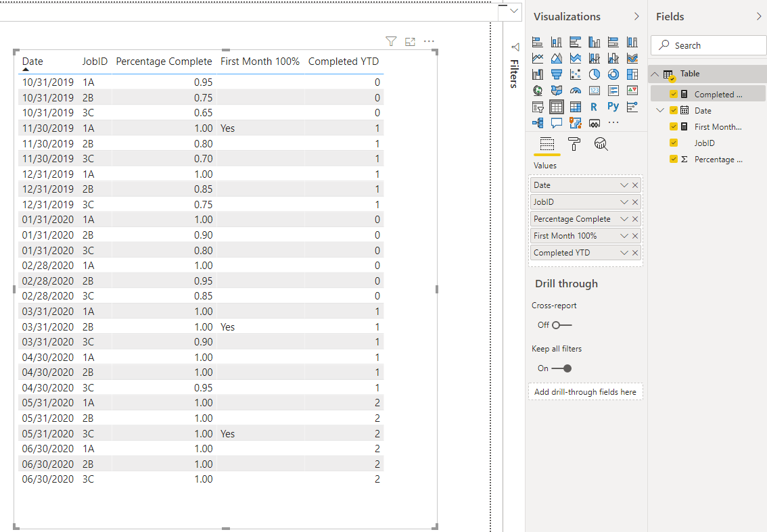
Task: Click Add drill-through fields here well
Action: 586,391
